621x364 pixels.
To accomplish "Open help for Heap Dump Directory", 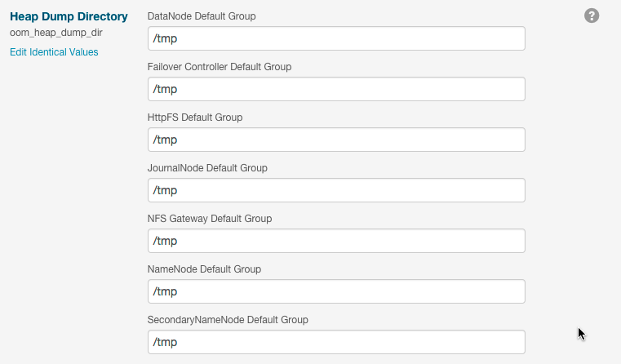I will coord(592,16).
